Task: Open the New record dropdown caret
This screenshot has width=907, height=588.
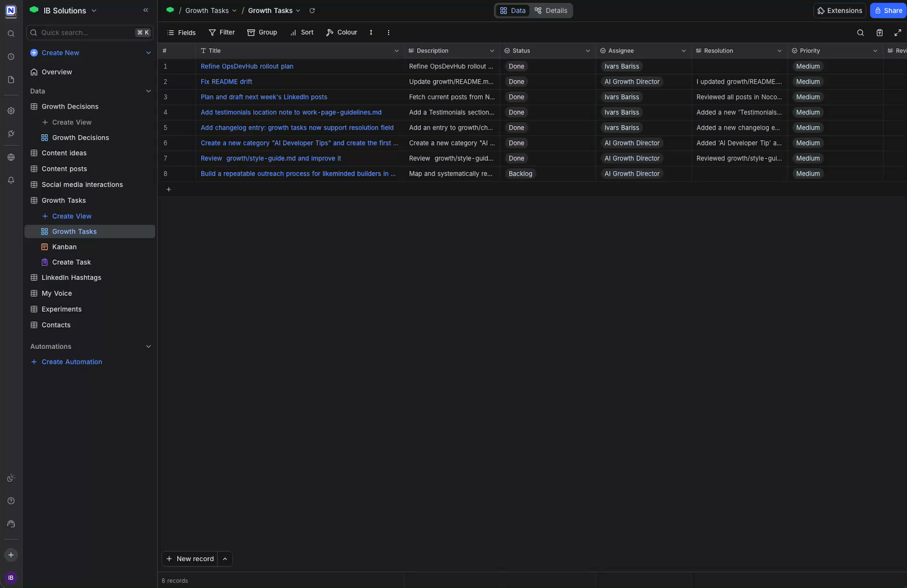Action: (225, 558)
